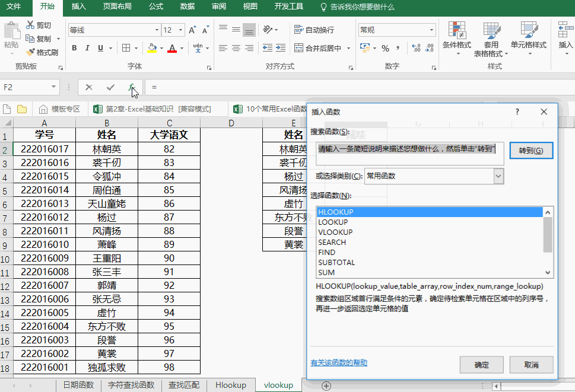Click the Bold formatting icon

click(x=74, y=48)
